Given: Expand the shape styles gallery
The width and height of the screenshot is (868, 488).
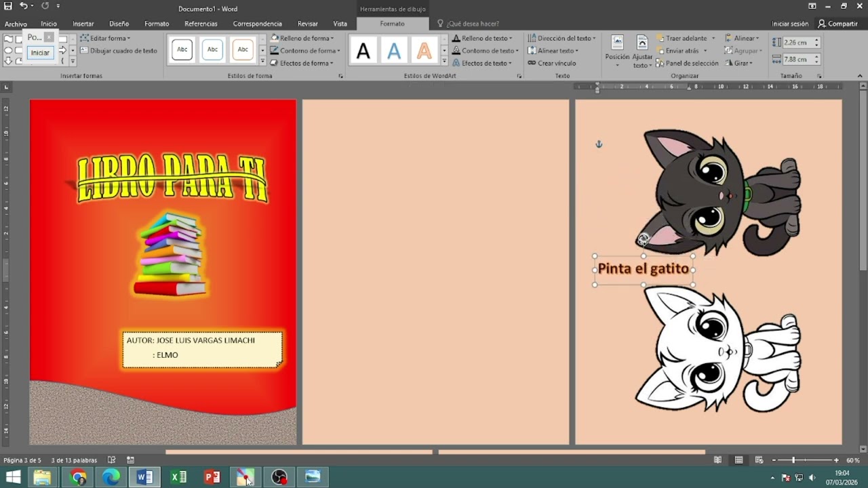Looking at the screenshot, I should tap(262, 62).
